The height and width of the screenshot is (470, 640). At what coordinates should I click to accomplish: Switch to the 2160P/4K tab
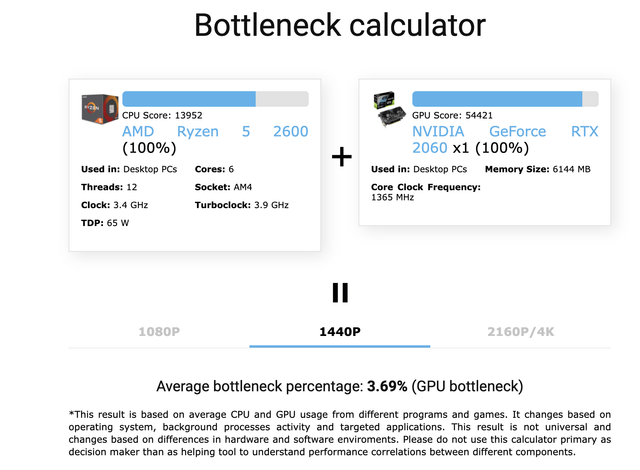tap(521, 330)
